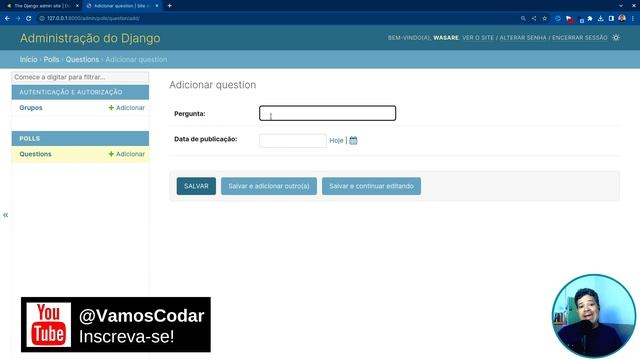
Task: Toggle the Django admin light/dark theme
Action: pyautogui.click(x=616, y=38)
